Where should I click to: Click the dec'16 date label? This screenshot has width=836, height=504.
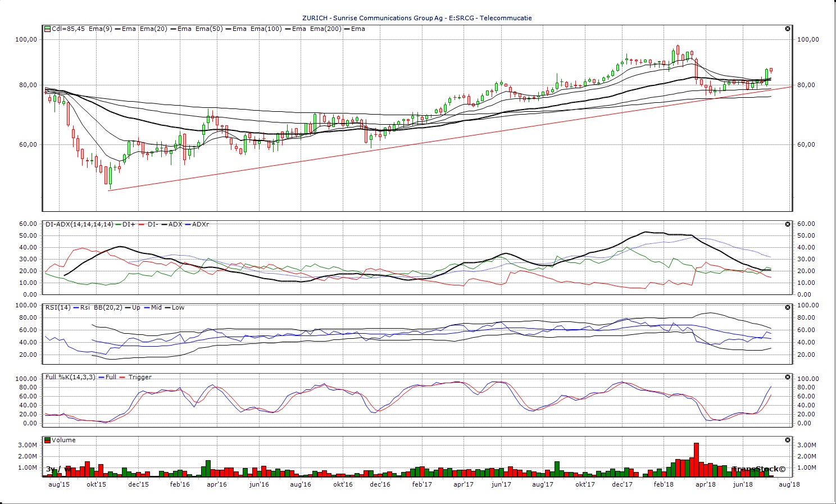point(380,484)
